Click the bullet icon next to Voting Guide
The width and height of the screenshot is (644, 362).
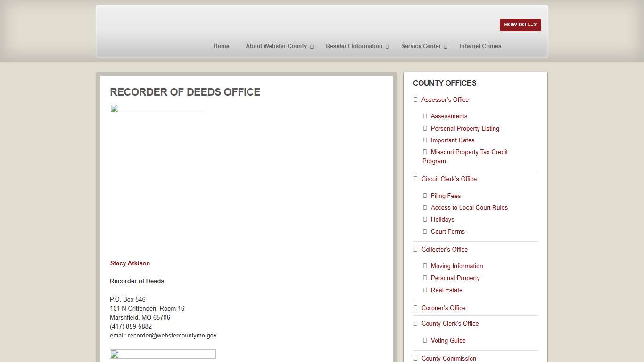pyautogui.click(x=425, y=340)
